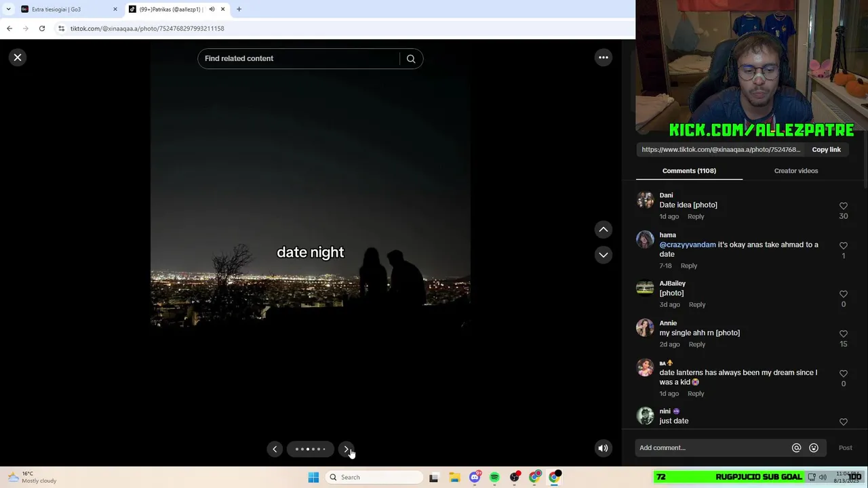This screenshot has height=488, width=868.
Task: Open the @crazyyvandam mention
Action: tap(688, 245)
